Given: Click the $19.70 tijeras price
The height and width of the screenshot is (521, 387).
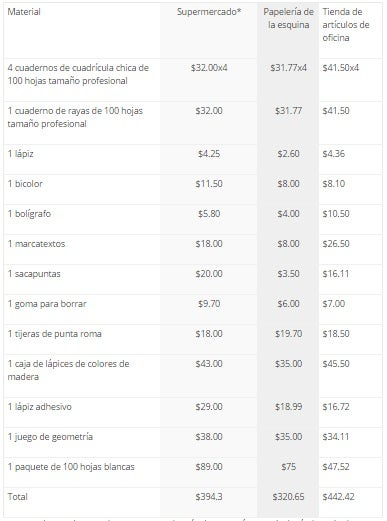Looking at the screenshot, I should click(x=288, y=334).
